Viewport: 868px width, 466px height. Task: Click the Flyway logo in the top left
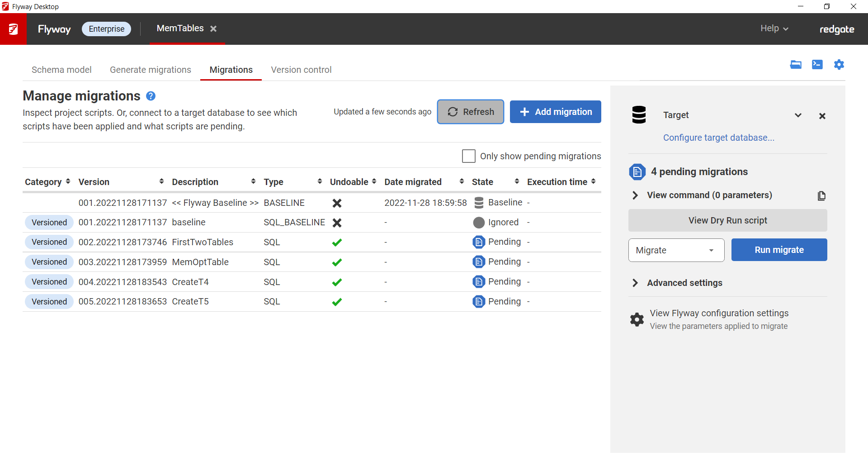(x=13, y=29)
